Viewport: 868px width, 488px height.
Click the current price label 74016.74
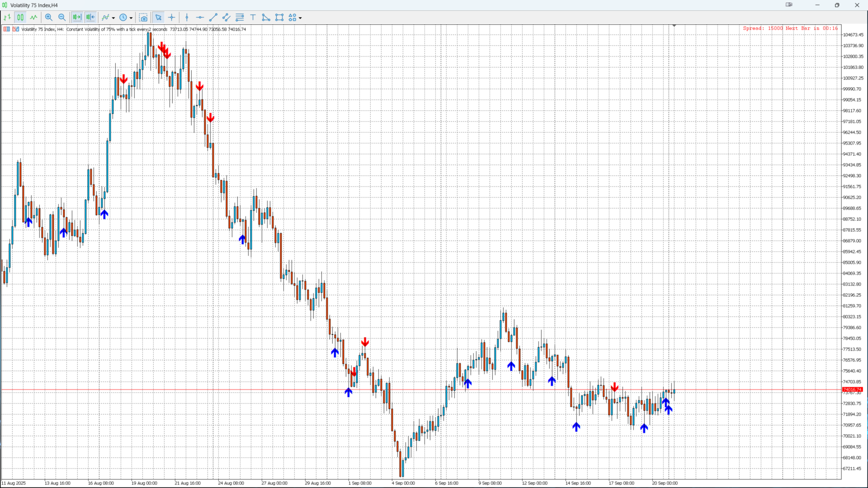tap(852, 389)
